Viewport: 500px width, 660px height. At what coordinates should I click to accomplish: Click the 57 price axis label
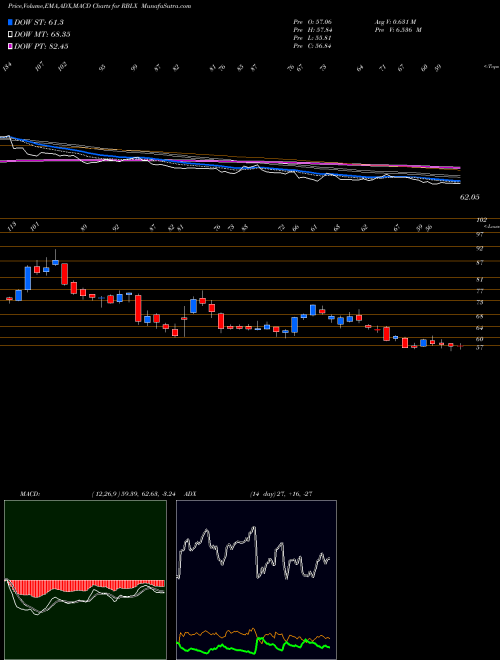pos(479,347)
